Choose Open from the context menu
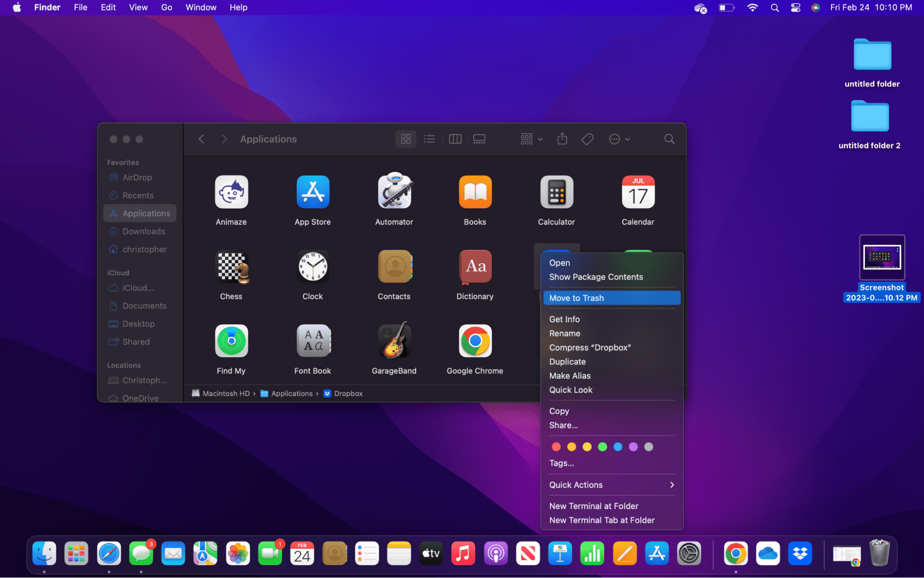Image resolution: width=924 pixels, height=578 pixels. (612, 263)
